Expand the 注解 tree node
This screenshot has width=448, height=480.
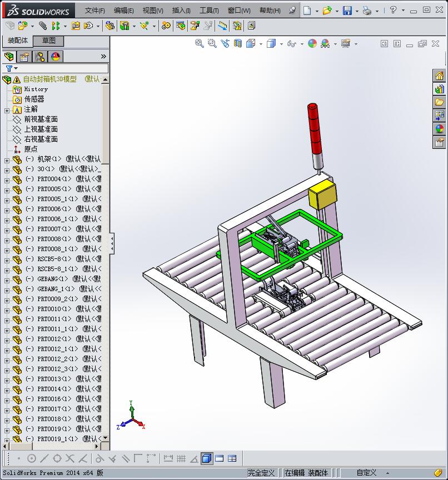(7, 110)
